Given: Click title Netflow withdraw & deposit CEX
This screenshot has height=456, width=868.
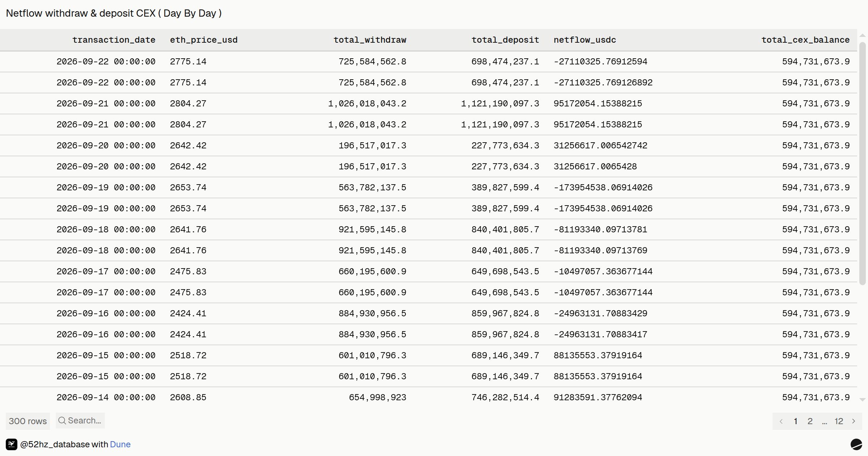Looking at the screenshot, I should [x=114, y=13].
